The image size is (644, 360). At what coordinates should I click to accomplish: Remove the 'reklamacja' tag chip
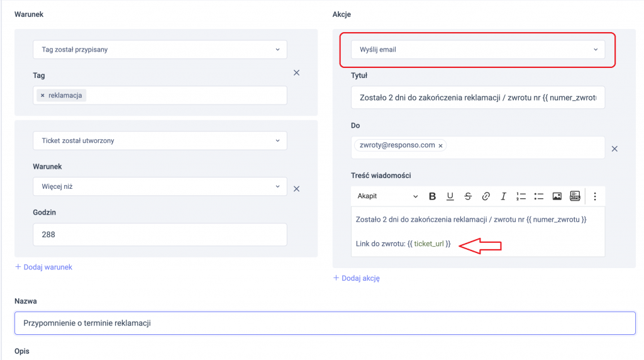43,96
